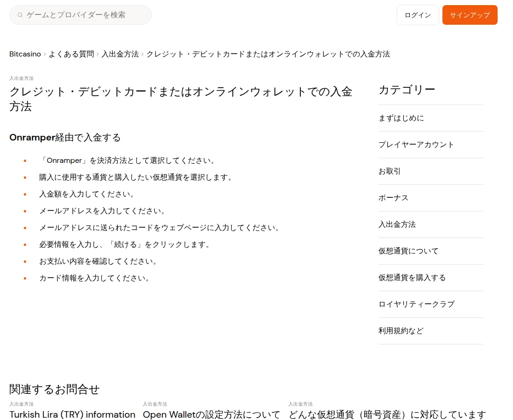Focus the ゲームとプロバイダーを検索 search field
The height and width of the screenshot is (420, 513).
click(x=80, y=15)
